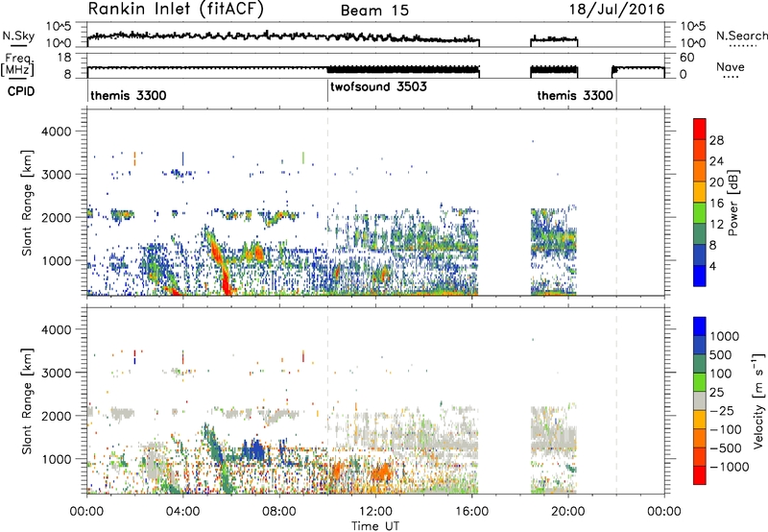Pick the dark blue top Velocity colorbar segment
Screen dimensions: 768x532
700,326
